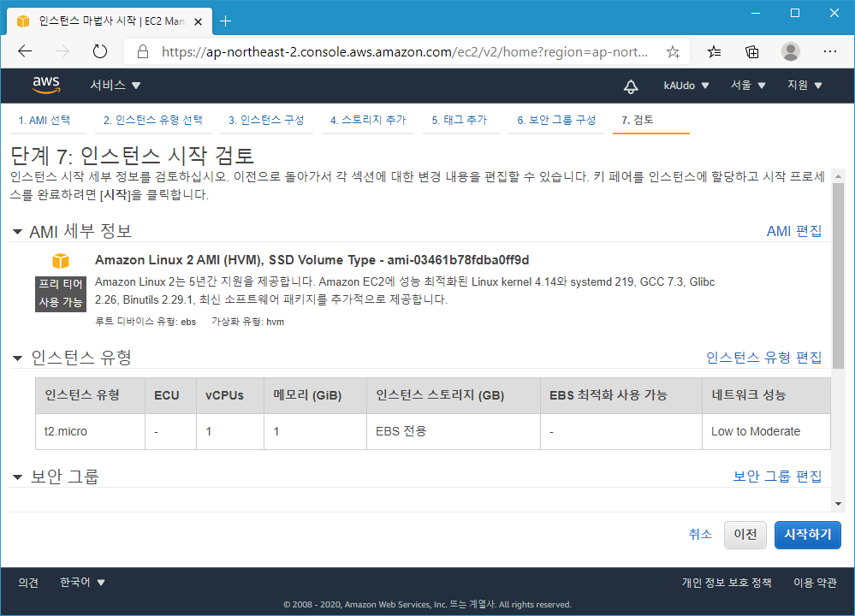Viewport: 855px width, 616px height.
Task: Go to step 1. AMI 선택 tab
Action: [x=45, y=120]
